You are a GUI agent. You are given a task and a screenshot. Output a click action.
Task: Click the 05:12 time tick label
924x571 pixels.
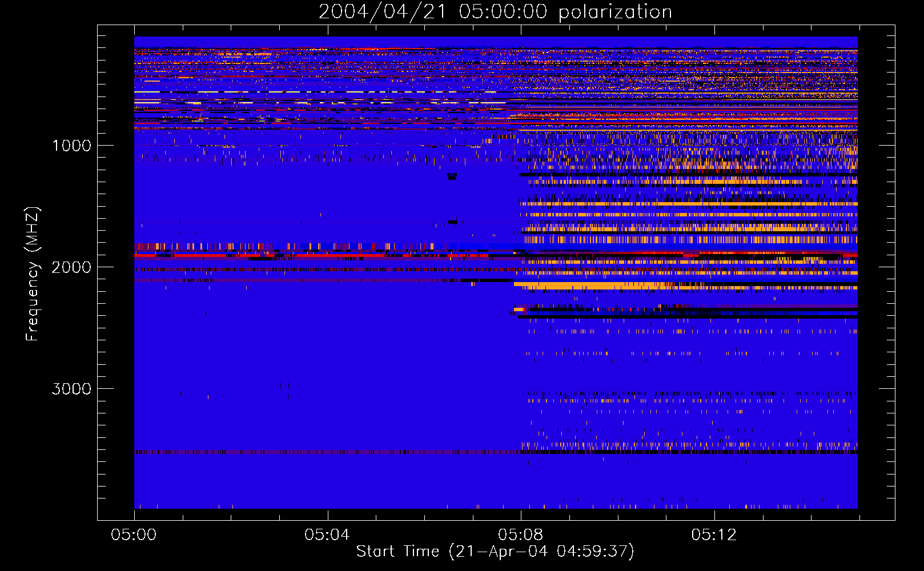point(714,535)
